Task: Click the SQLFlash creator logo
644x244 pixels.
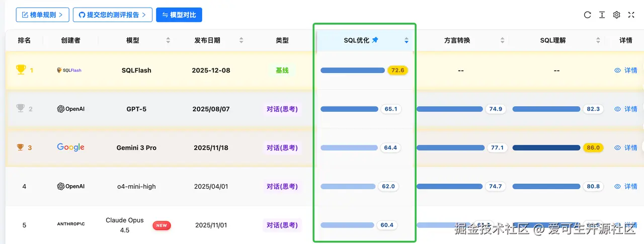Action: point(69,70)
